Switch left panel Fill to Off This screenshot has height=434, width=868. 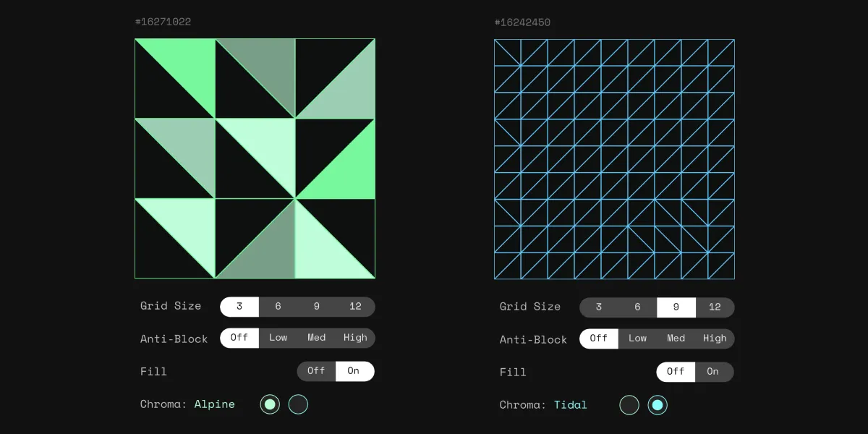click(316, 371)
